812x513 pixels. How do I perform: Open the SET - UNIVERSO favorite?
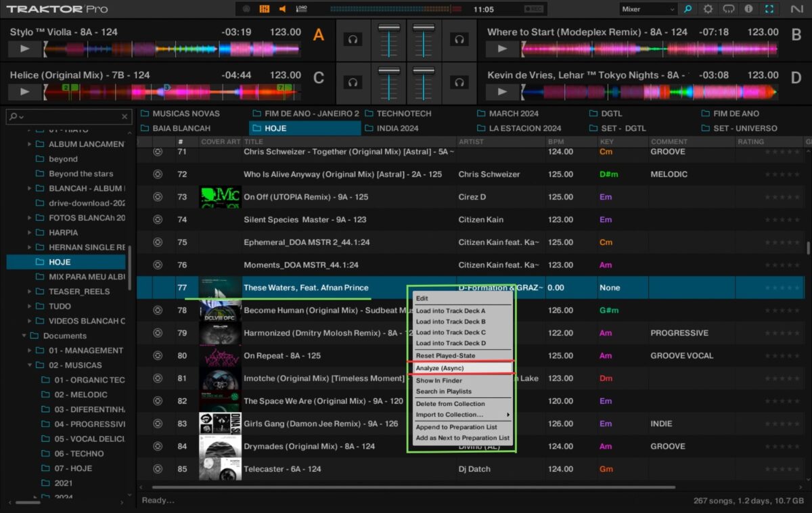click(x=739, y=128)
